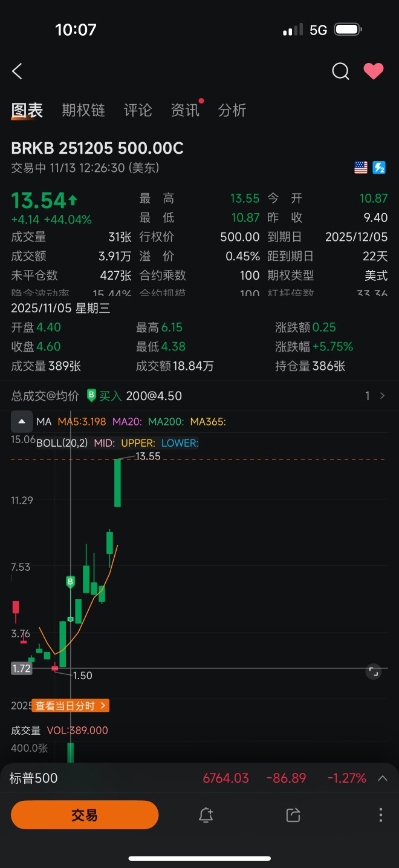Tap the 距到期日 22天 value
Viewport: 399px width, 868px height.
pos(374,257)
